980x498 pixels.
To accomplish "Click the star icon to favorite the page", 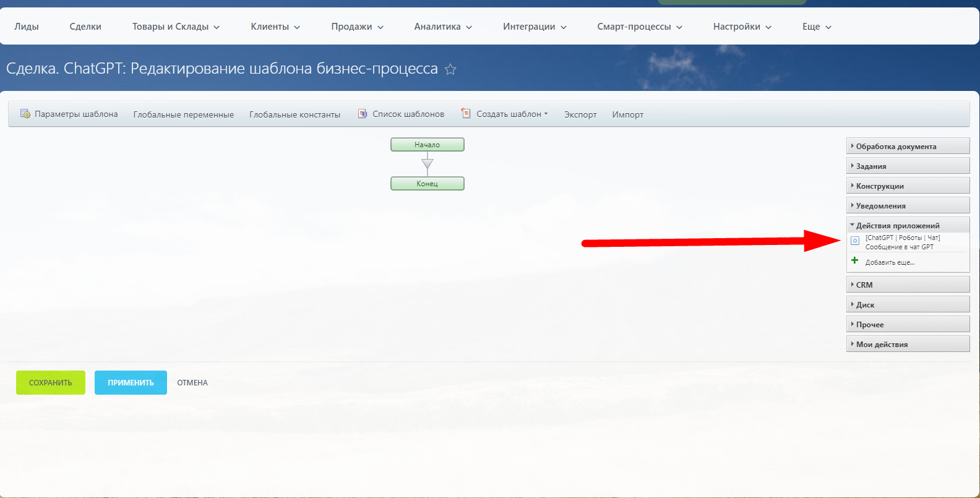I will coord(450,69).
